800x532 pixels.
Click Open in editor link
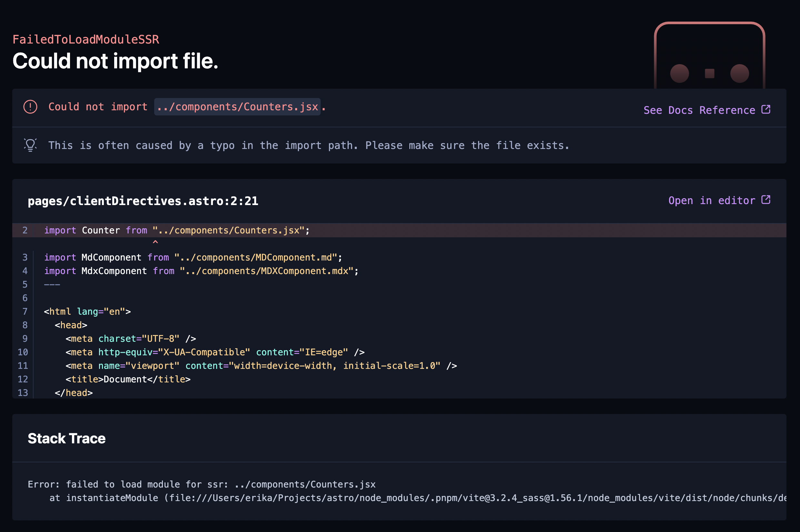coord(712,201)
